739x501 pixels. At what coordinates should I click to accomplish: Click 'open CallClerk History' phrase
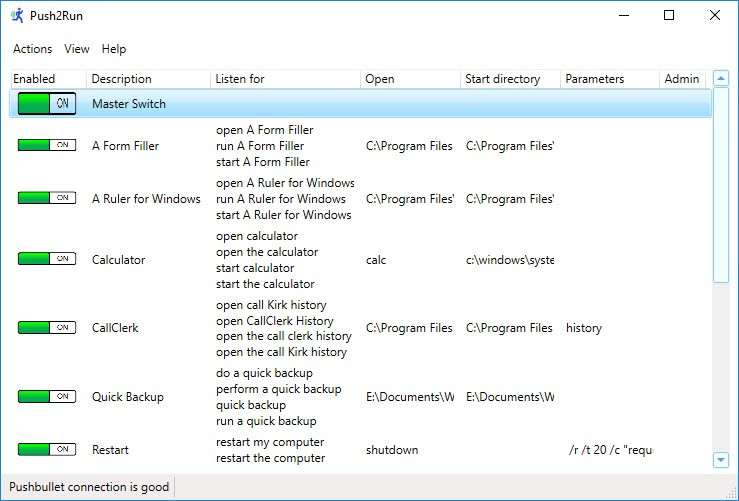tap(275, 320)
